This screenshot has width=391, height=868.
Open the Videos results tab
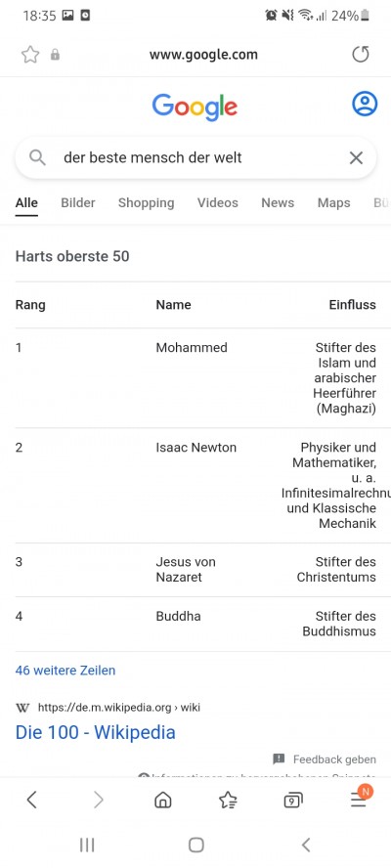pyautogui.click(x=218, y=202)
